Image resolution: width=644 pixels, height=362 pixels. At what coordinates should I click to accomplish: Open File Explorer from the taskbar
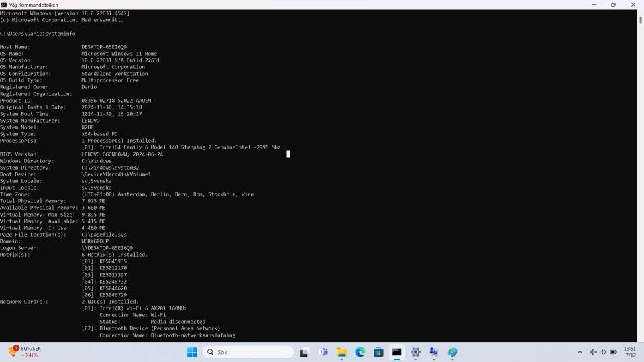[x=341, y=352]
